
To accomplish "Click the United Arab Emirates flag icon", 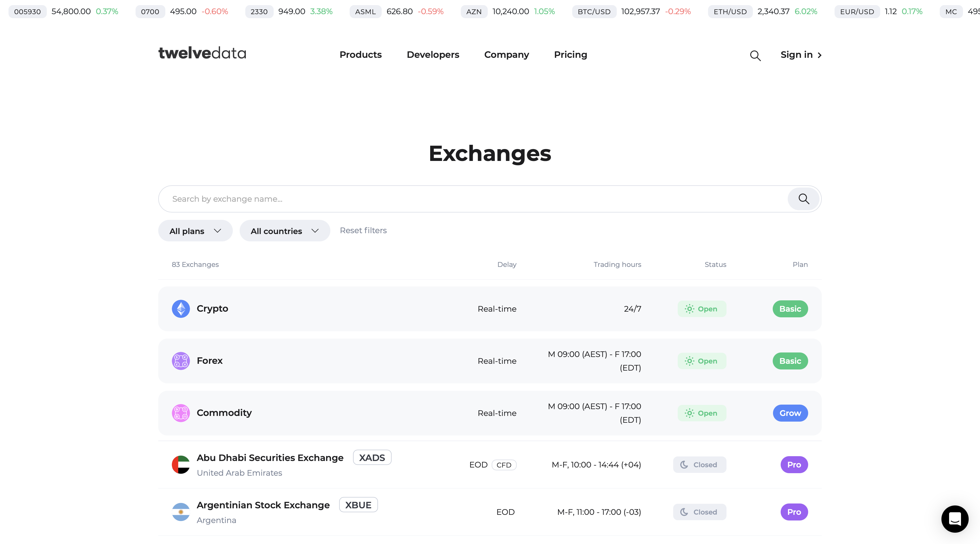I will pyautogui.click(x=181, y=465).
